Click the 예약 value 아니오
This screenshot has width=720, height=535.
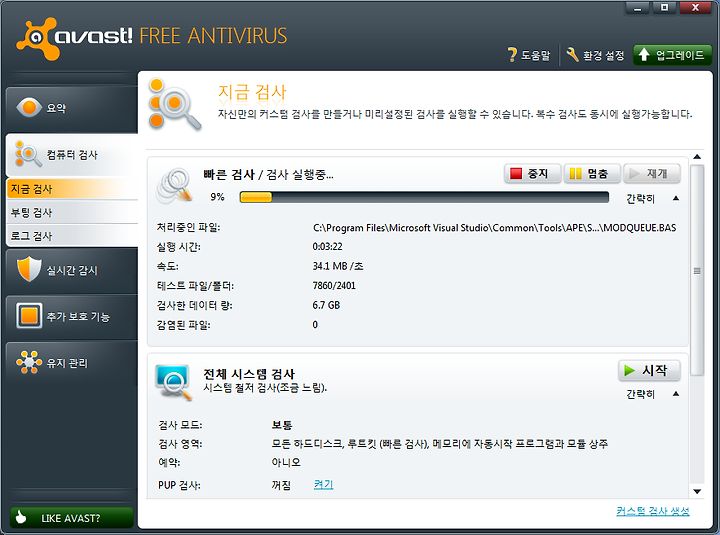click(286, 462)
